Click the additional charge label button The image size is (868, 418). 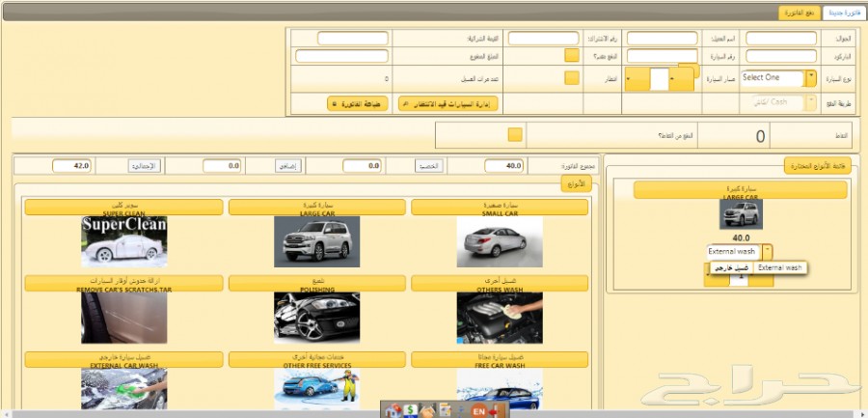[x=288, y=166]
